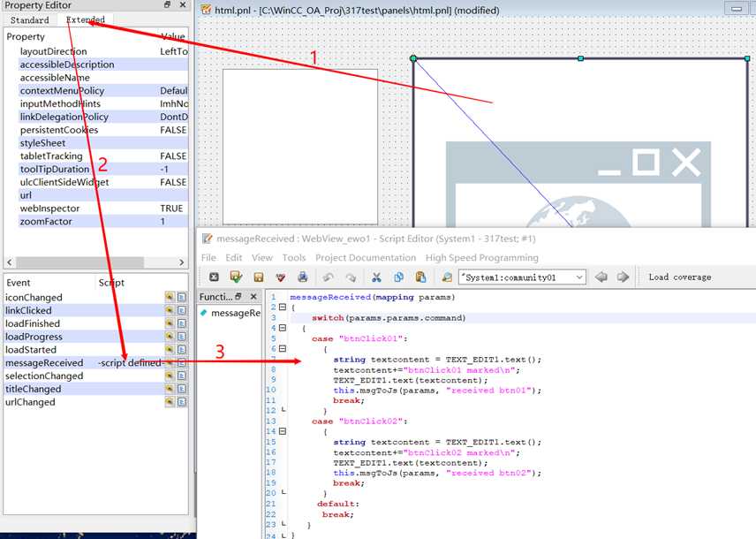Viewport: 756px width, 539px height.
Task: Open script wizard icon for linkClicked event
Action: coord(170,310)
